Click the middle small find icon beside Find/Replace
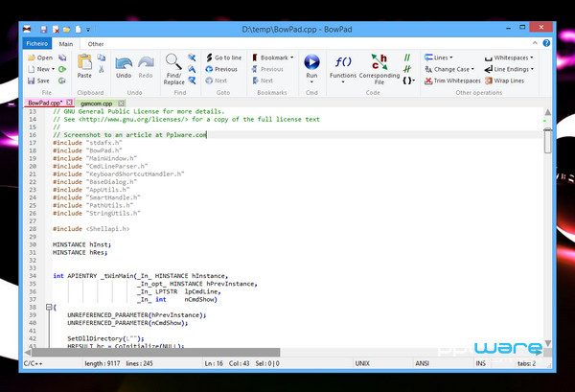The width and height of the screenshot is (575, 392). [x=192, y=69]
